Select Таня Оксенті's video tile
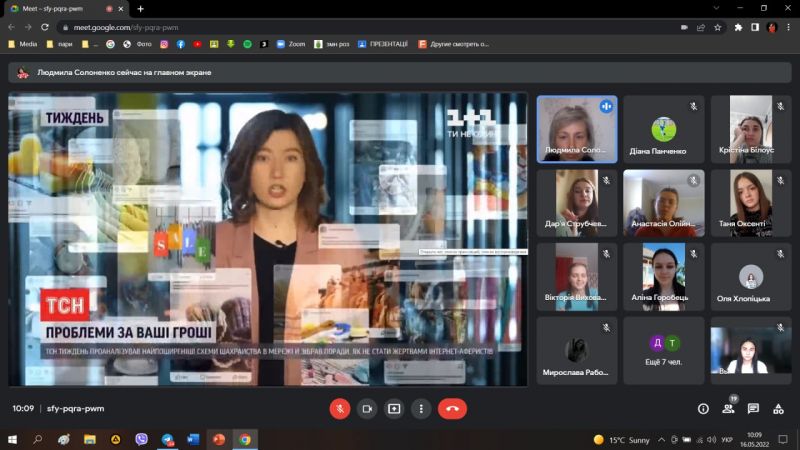 (751, 203)
